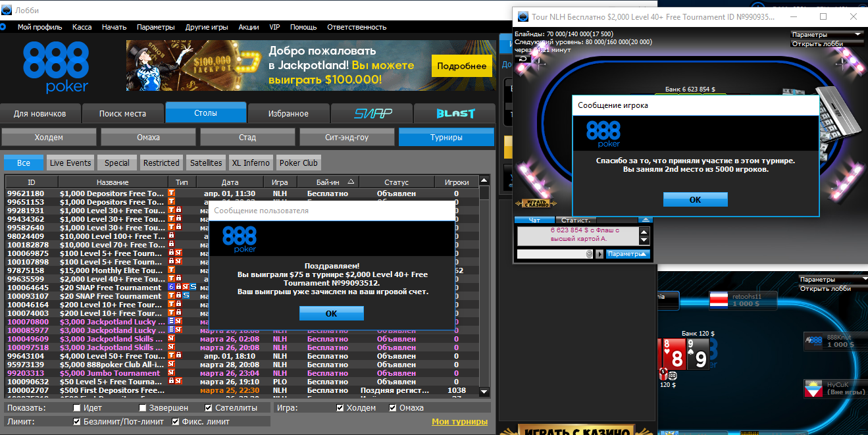
Task: Click the S SNAP icon in row 100093107
Action: 186,296
